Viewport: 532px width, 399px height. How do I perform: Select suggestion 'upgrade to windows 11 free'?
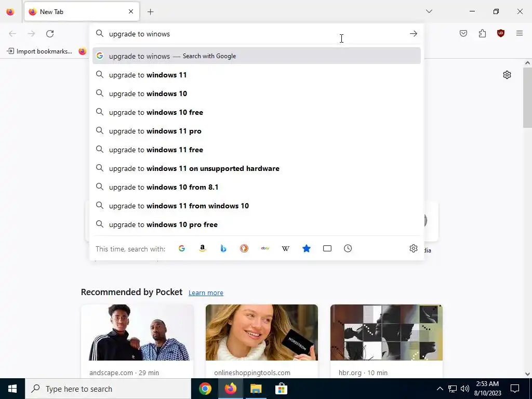[257, 150]
